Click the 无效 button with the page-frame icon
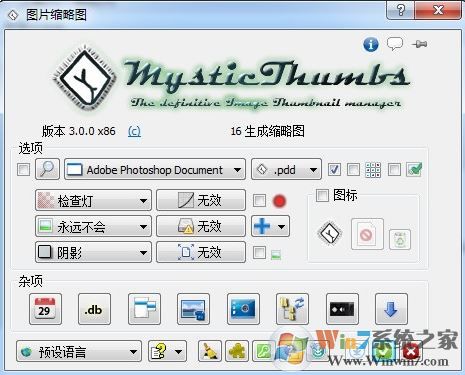The height and width of the screenshot is (375, 465). click(x=201, y=252)
